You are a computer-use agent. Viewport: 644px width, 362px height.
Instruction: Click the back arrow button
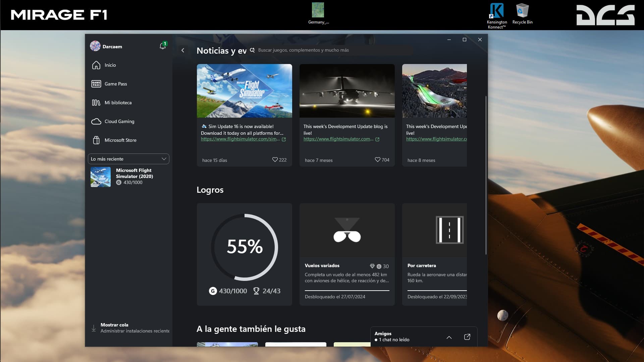183,50
